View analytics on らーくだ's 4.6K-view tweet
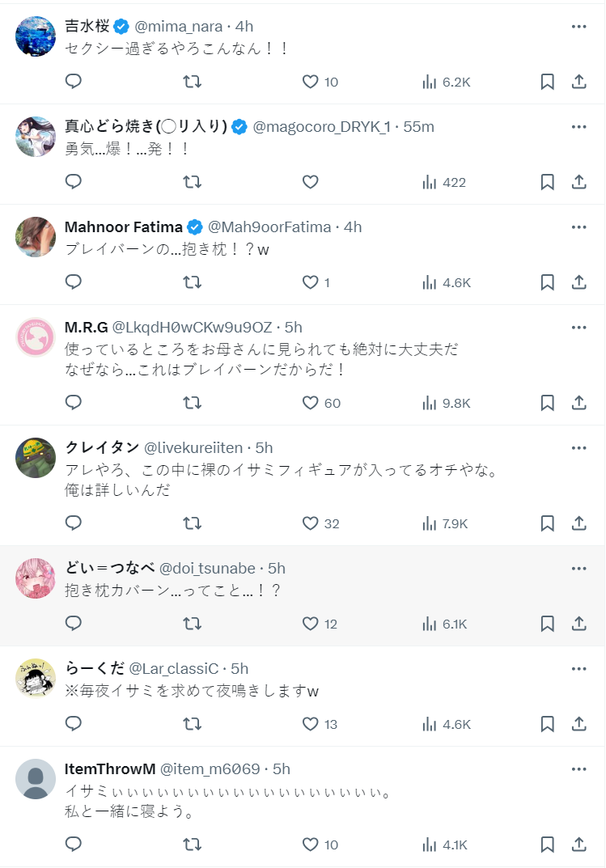Viewport: 606px width, 868px height. coord(445,724)
